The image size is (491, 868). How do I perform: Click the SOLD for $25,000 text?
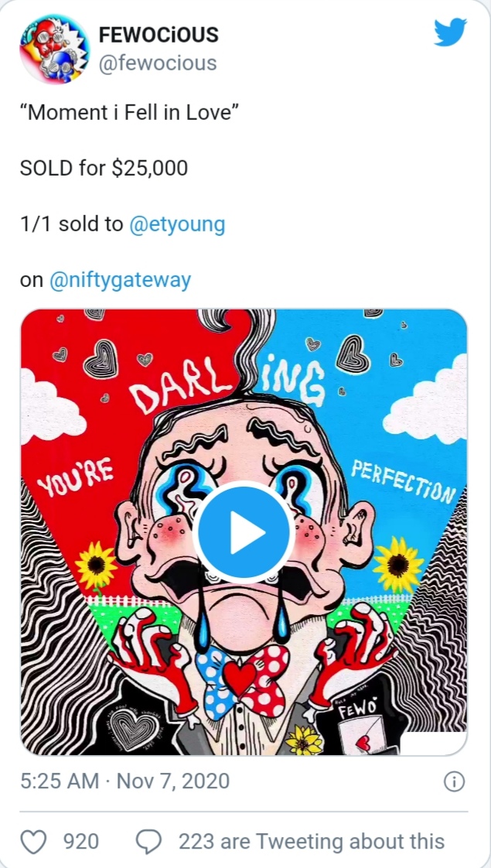point(104,168)
